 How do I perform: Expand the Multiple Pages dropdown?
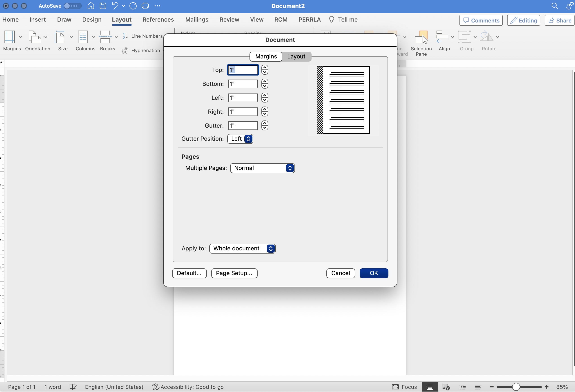[x=290, y=168]
